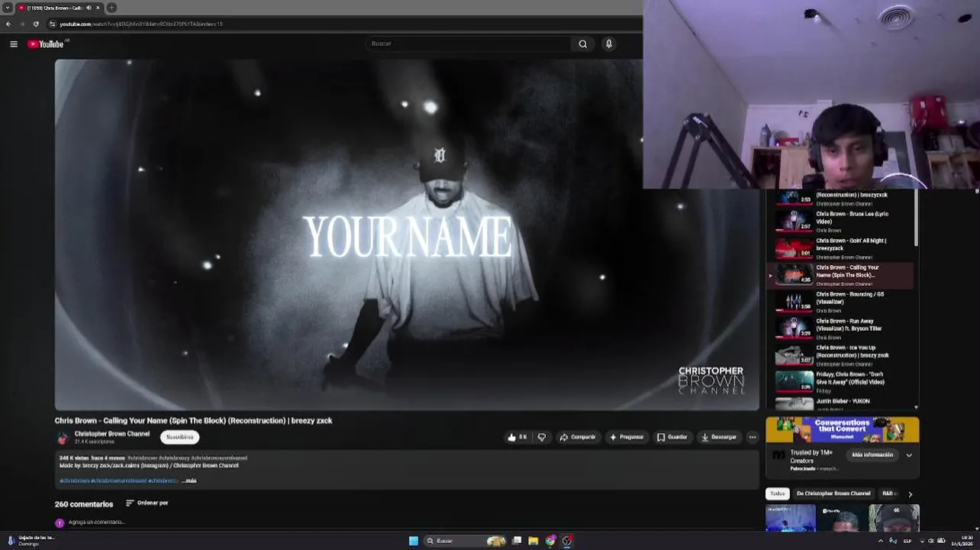
Task: Open File Explorer from taskbar
Action: [x=534, y=541]
